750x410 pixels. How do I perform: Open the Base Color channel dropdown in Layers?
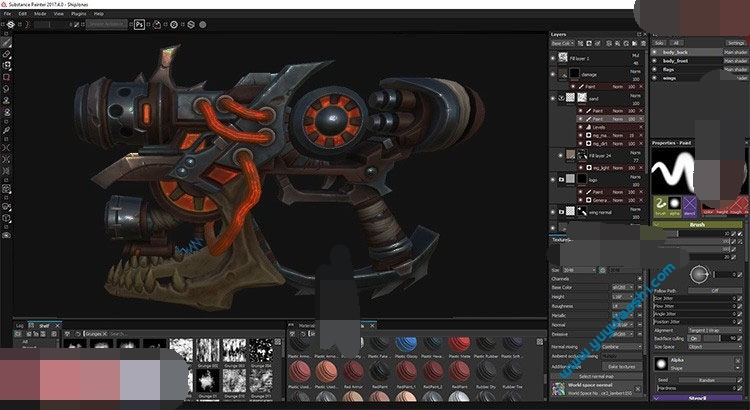pyautogui.click(x=563, y=44)
